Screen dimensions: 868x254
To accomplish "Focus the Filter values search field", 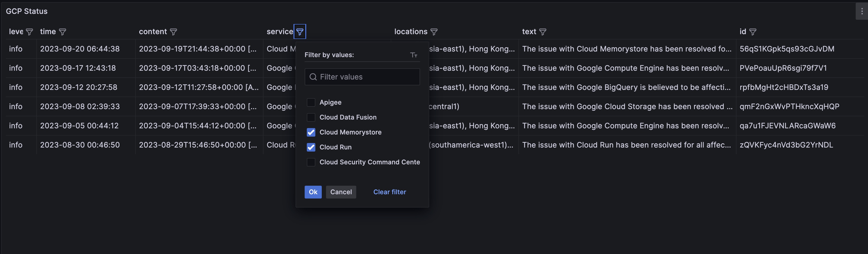I will [x=362, y=77].
